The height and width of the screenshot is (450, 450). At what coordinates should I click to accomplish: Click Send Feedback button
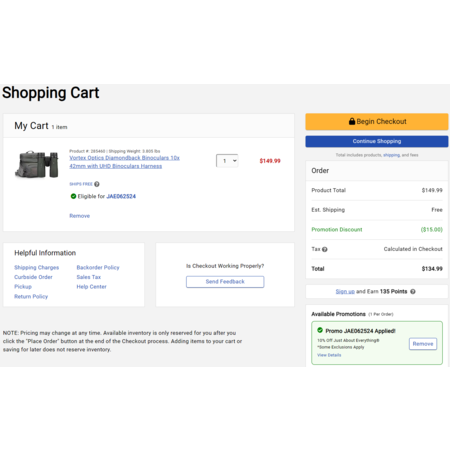(x=225, y=282)
